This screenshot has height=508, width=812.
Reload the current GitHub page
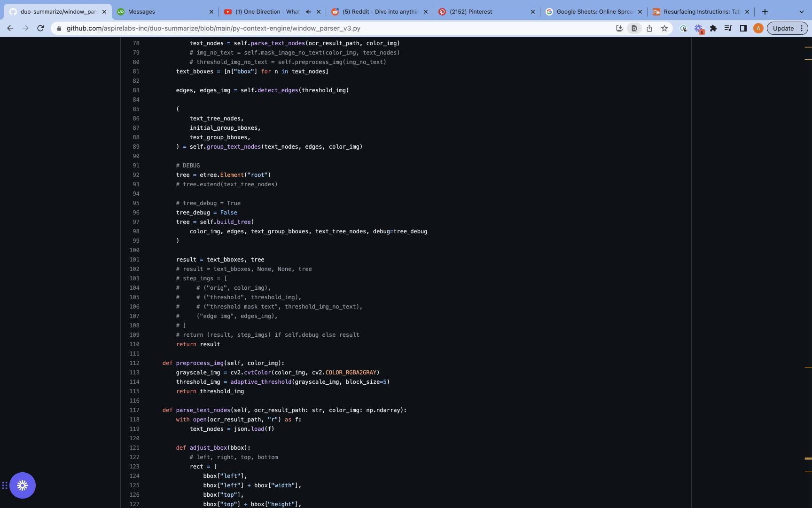click(40, 28)
